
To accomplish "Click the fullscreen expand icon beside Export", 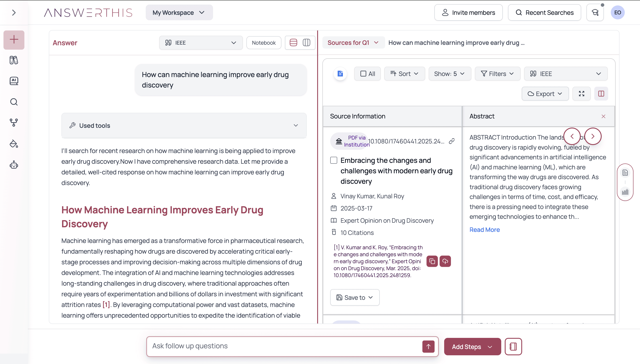I will tap(581, 94).
